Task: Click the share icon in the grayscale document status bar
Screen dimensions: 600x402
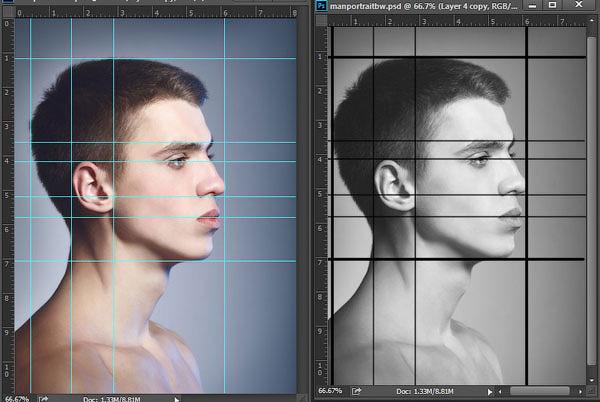Action: (x=356, y=391)
